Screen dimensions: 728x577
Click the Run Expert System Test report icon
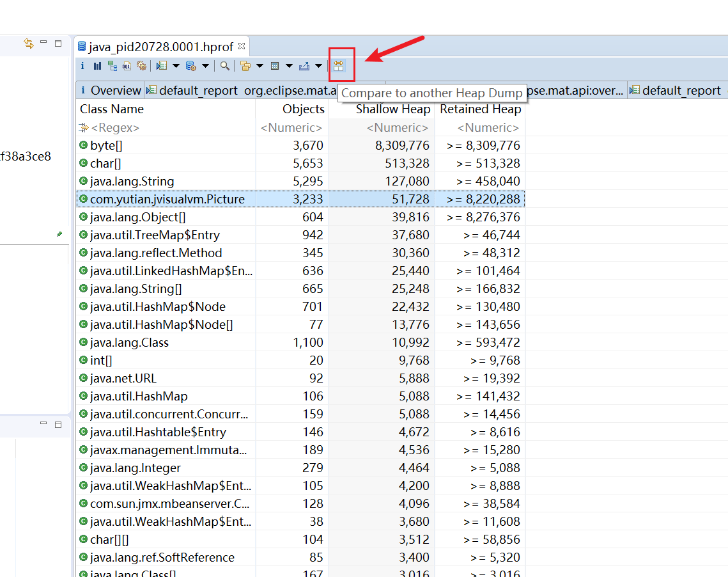(x=162, y=66)
